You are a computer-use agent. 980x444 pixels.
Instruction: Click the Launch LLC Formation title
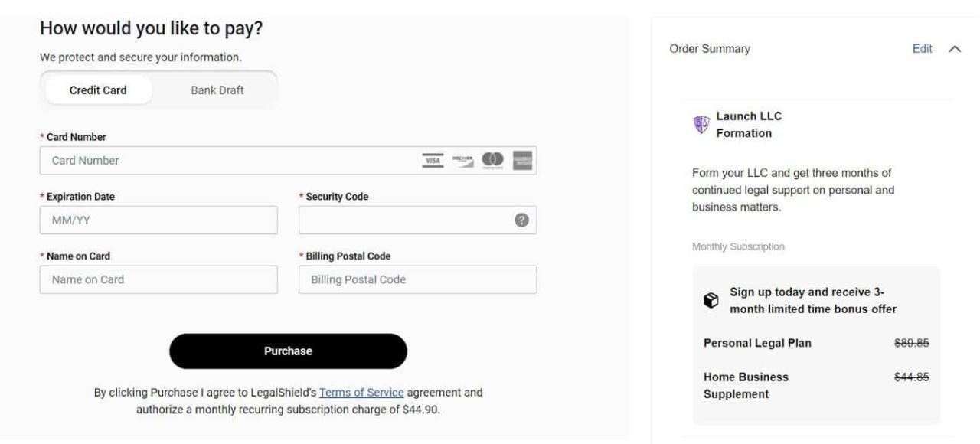click(x=749, y=125)
